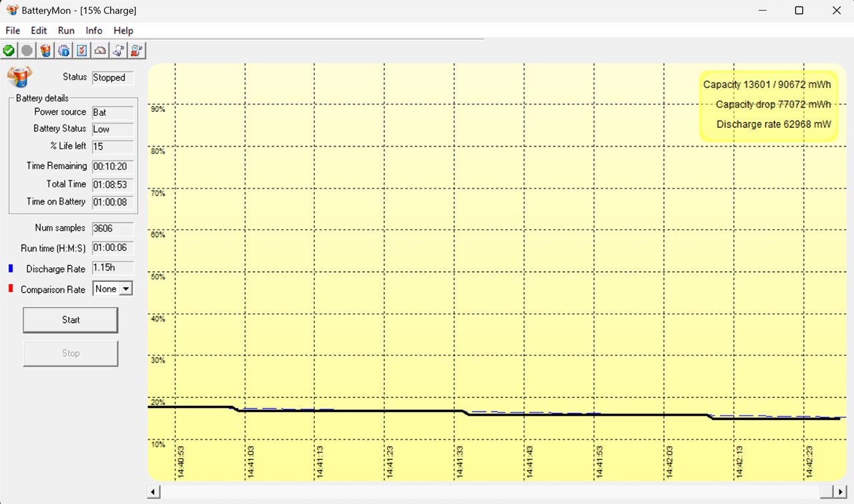Click the Total Time value 01:08:53
854x504 pixels.
113,185
